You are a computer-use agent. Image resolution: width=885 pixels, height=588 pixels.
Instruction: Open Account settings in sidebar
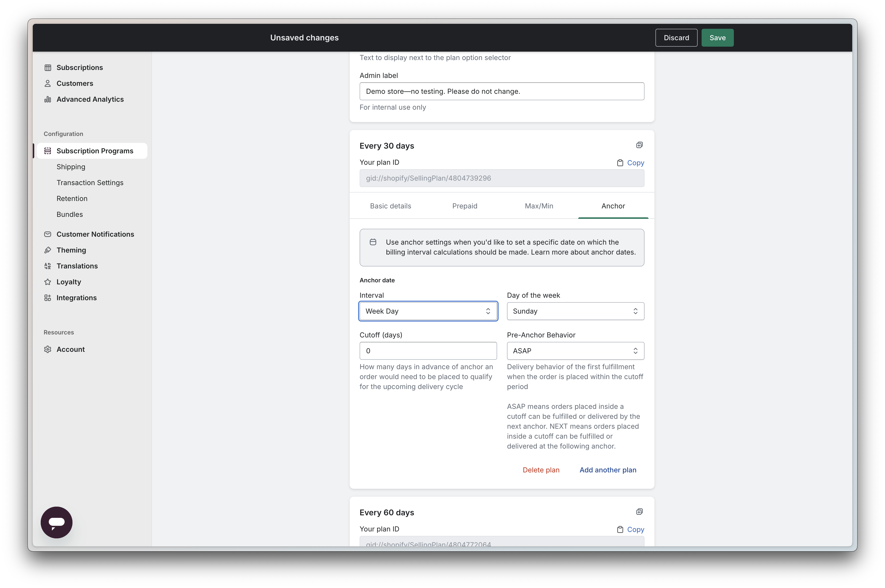[70, 350]
